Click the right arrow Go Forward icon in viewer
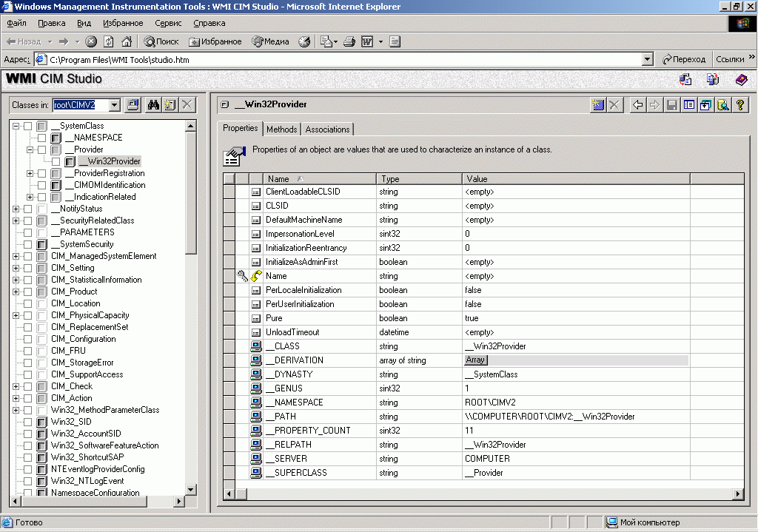Screen dimensions: 758x532 [654, 105]
